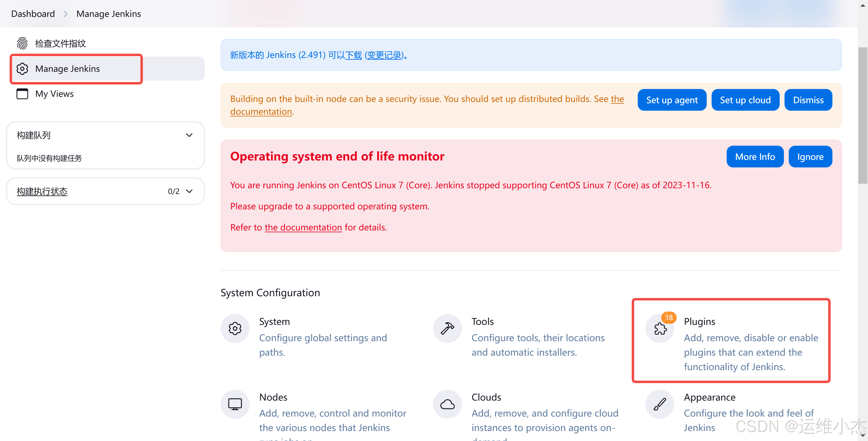Click the fingerprint check icon in sidebar
868x441 pixels.
click(x=22, y=43)
